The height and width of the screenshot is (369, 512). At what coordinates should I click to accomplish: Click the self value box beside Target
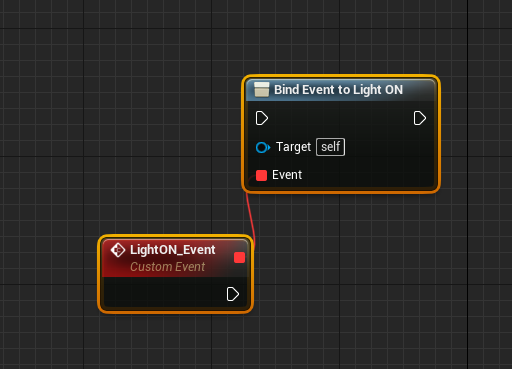pos(330,147)
